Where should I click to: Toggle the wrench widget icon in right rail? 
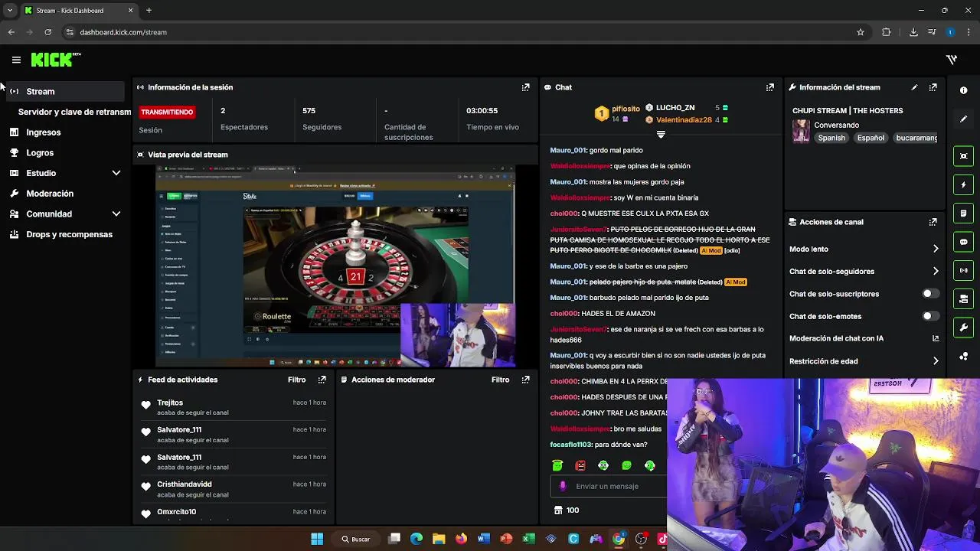click(963, 328)
